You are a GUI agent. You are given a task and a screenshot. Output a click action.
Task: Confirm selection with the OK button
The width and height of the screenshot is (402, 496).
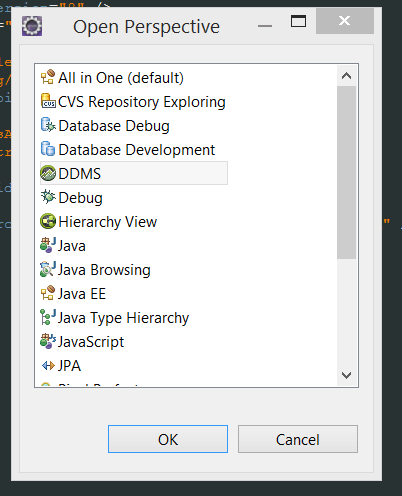click(x=168, y=439)
